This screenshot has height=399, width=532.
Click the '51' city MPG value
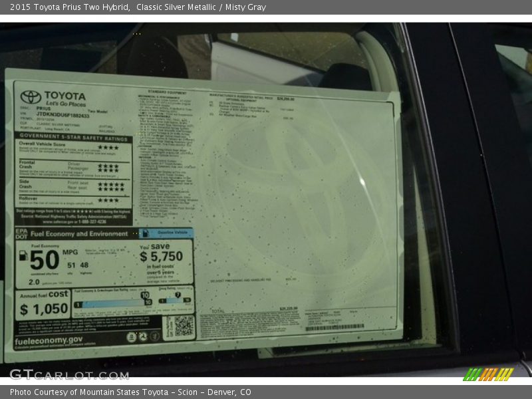tap(71, 265)
